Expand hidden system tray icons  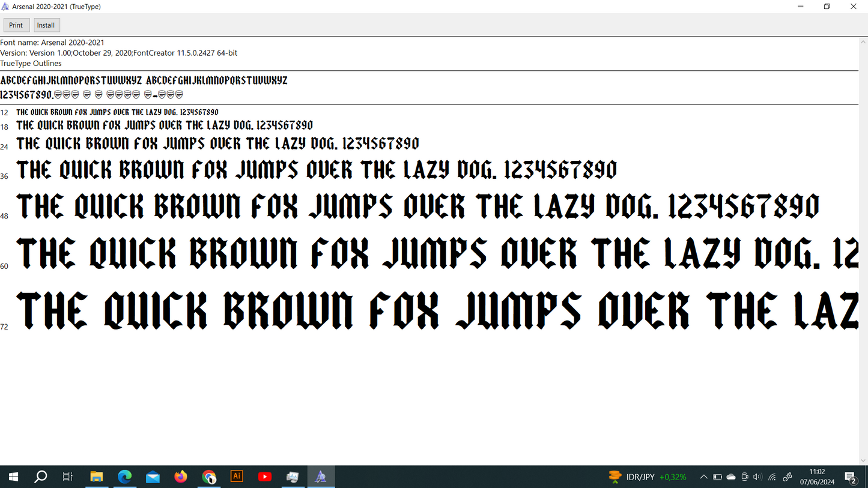pos(703,477)
